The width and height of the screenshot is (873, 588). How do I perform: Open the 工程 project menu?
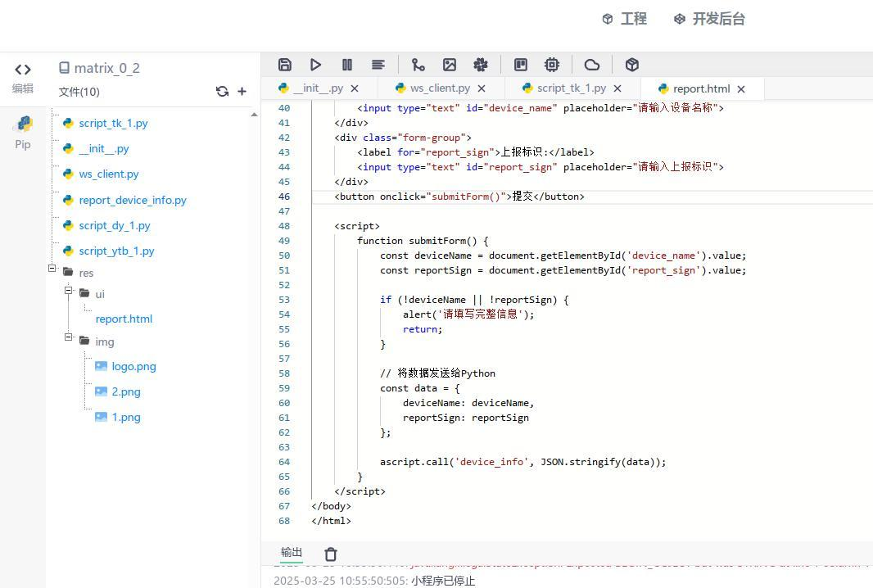[625, 19]
